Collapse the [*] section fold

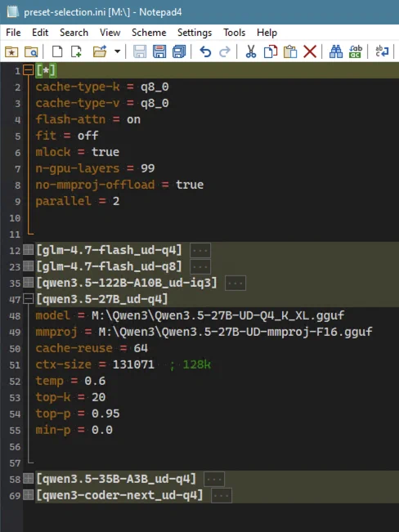(x=28, y=70)
